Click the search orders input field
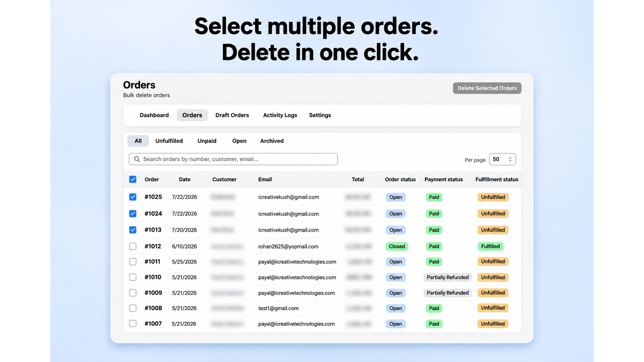Image resolution: width=644 pixels, height=362 pixels. [233, 159]
